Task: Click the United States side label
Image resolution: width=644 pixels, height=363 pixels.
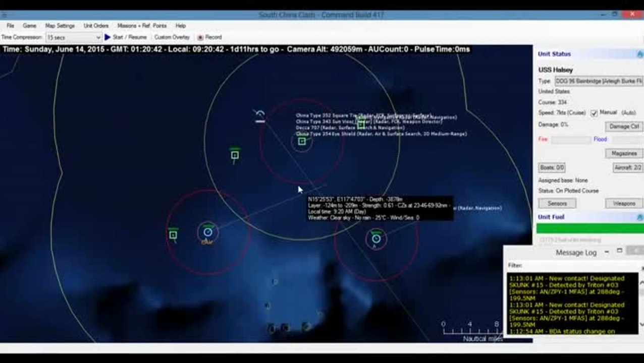Action: [x=554, y=92]
